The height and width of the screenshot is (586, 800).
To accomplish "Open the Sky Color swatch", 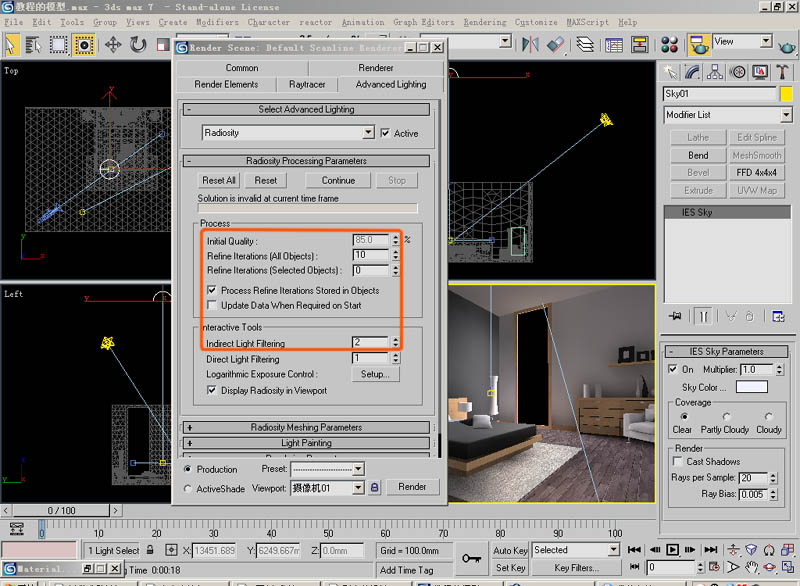I will pos(751,387).
